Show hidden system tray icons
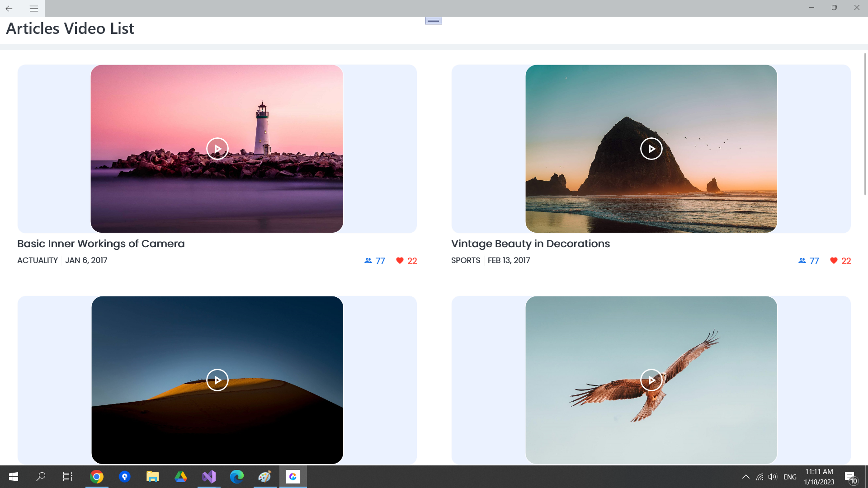The image size is (868, 488). click(x=746, y=477)
